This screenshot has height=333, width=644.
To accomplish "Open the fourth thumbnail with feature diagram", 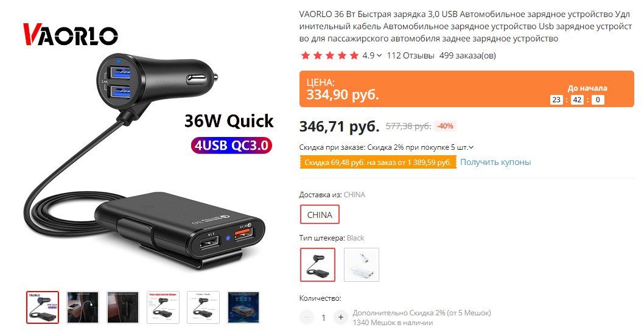I will (x=163, y=307).
